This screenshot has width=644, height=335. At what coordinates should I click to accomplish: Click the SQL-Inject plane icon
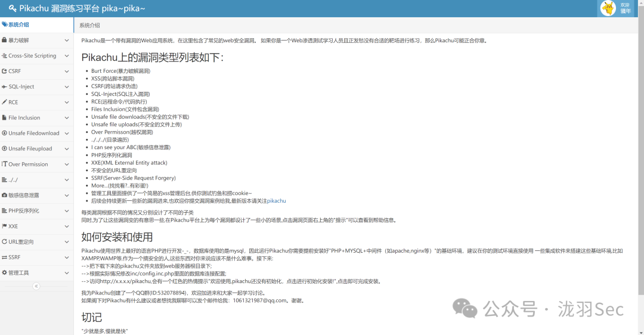click(x=5, y=86)
